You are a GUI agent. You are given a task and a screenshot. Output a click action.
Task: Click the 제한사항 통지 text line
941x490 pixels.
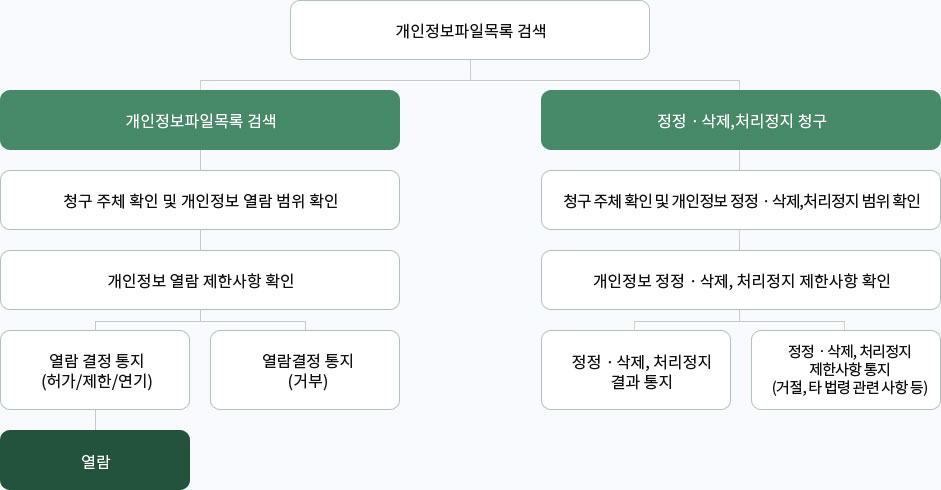tap(849, 369)
